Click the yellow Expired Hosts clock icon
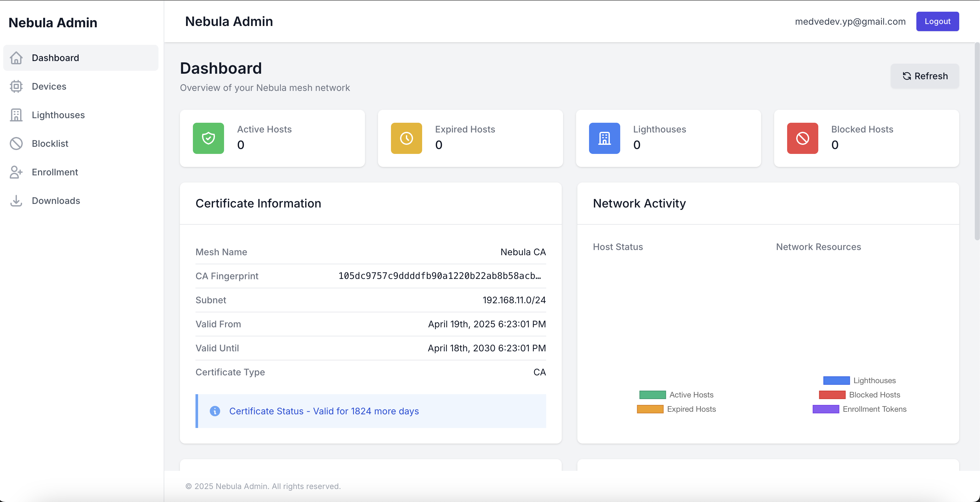 406,138
